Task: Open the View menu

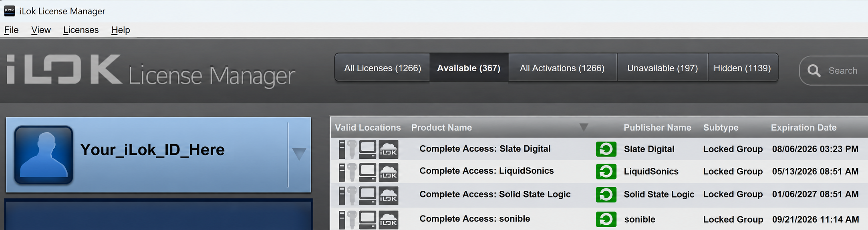Action: point(41,30)
